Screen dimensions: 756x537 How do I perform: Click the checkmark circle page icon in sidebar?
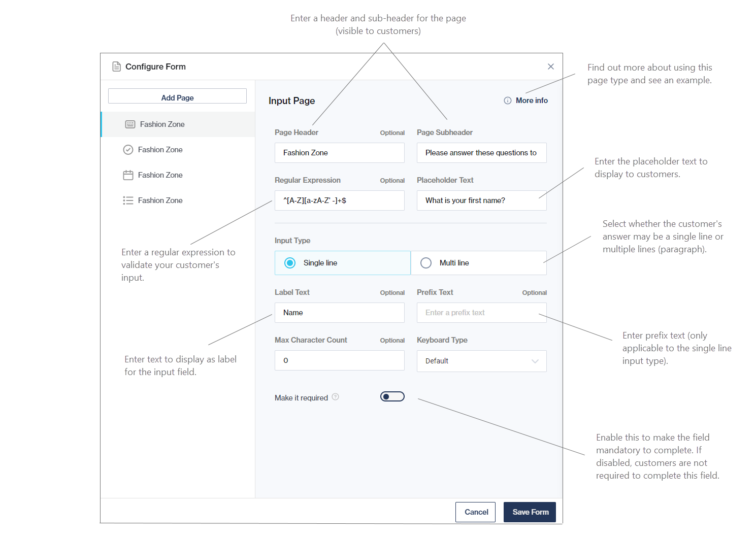point(128,150)
